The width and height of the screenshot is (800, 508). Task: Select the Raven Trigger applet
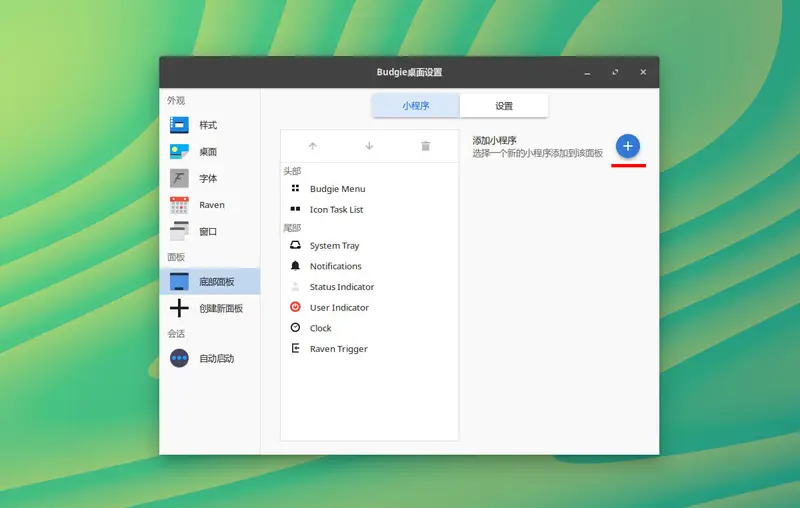[x=338, y=349]
